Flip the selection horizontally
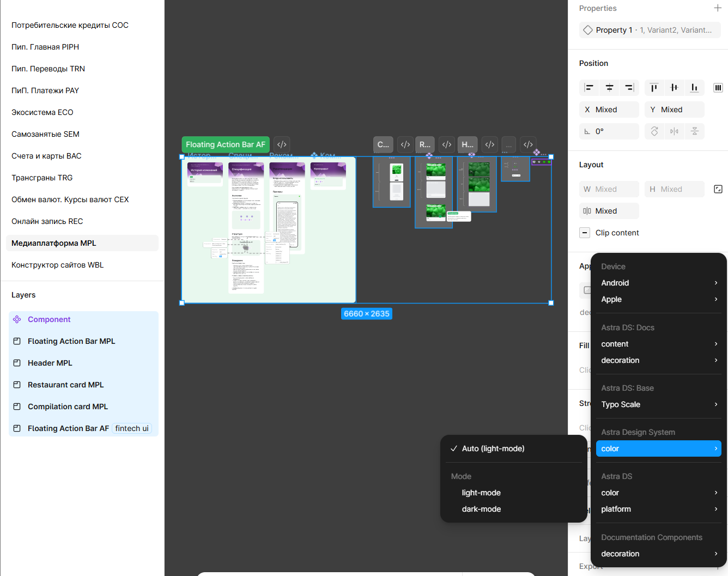 click(675, 131)
